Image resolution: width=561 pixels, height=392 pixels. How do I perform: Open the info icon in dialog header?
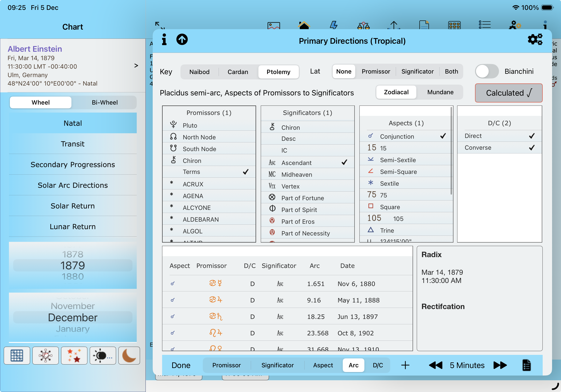point(164,39)
